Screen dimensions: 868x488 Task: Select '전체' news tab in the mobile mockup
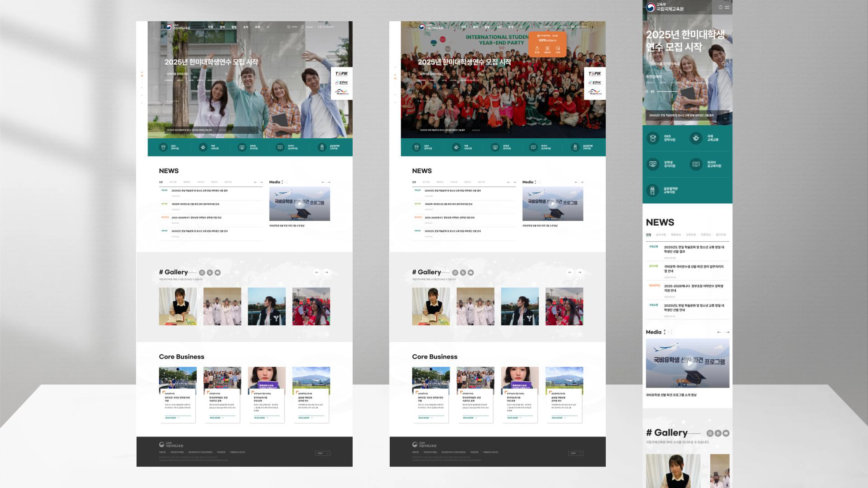pos(648,235)
